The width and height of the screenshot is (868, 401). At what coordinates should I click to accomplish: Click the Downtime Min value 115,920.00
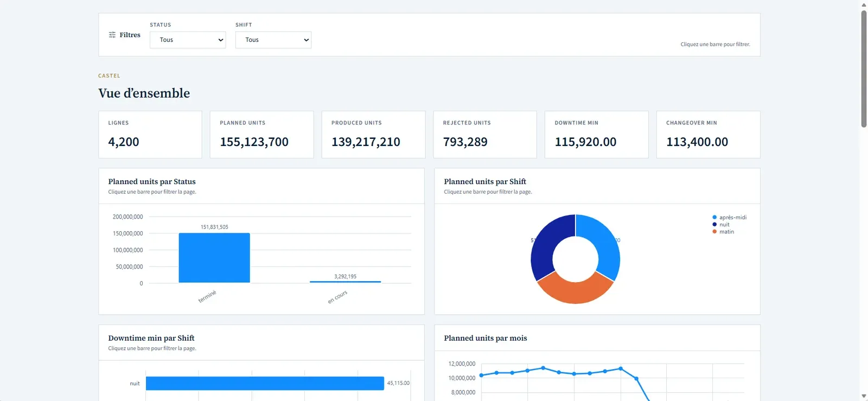(x=585, y=142)
